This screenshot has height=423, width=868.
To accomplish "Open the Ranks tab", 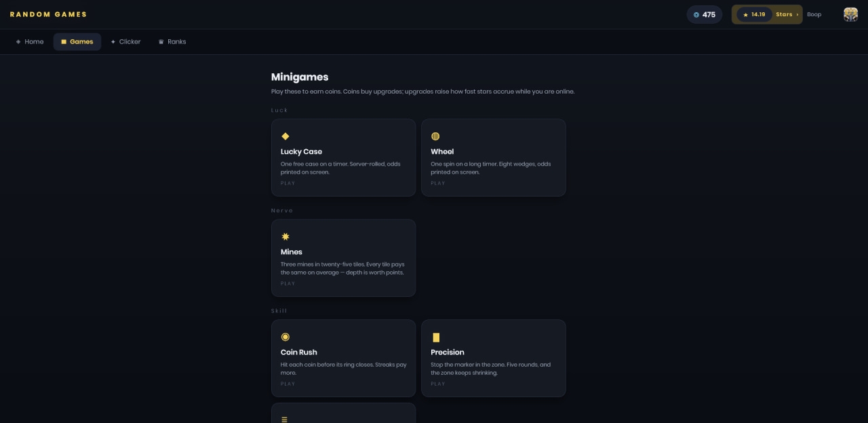I will [x=172, y=41].
